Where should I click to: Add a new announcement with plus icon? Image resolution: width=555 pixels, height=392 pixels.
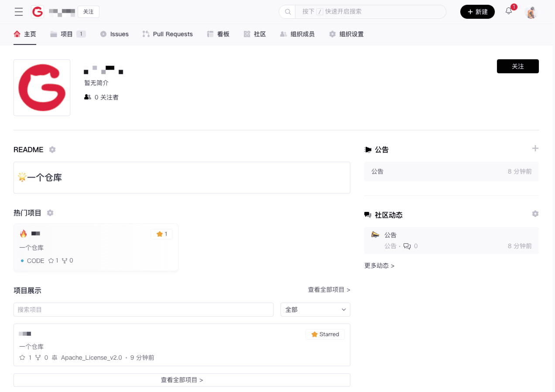point(535,149)
